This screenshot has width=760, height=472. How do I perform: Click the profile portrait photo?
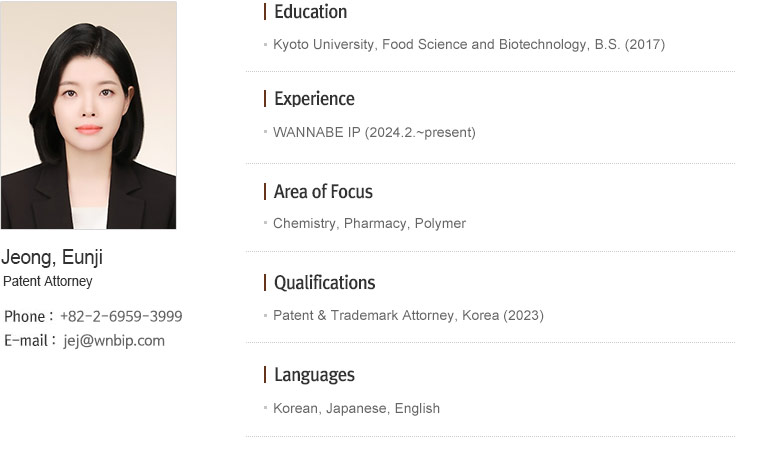(89, 115)
